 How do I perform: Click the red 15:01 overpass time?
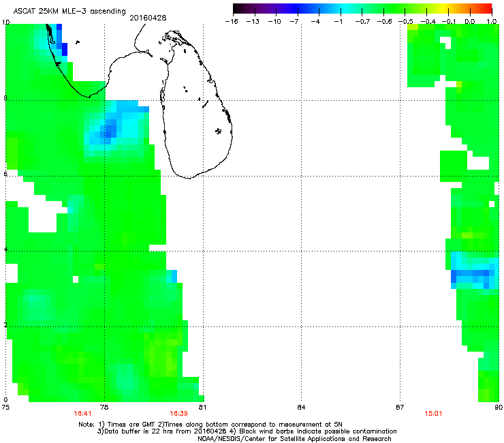[433, 414]
